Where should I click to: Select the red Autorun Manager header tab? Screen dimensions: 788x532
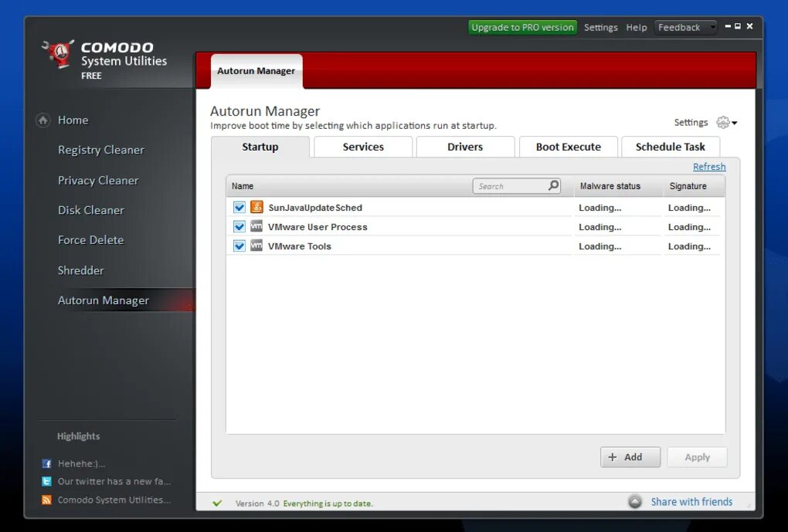256,71
